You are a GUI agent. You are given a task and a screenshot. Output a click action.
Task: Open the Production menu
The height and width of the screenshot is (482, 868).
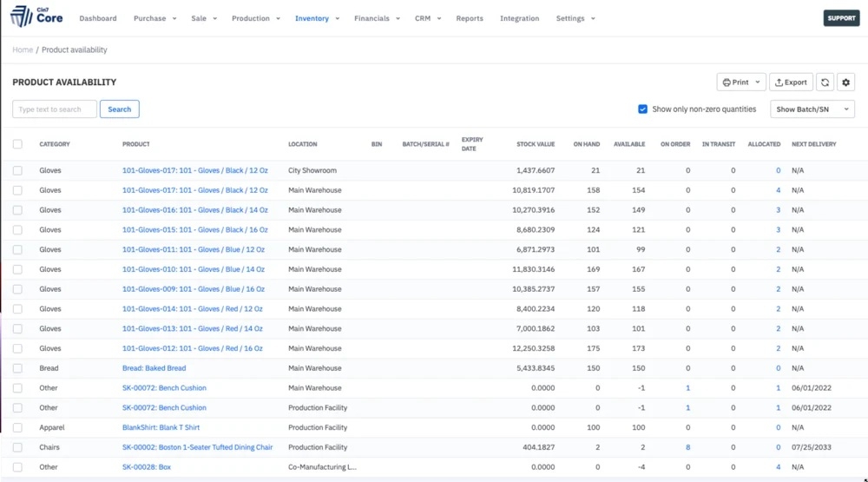(x=255, y=18)
